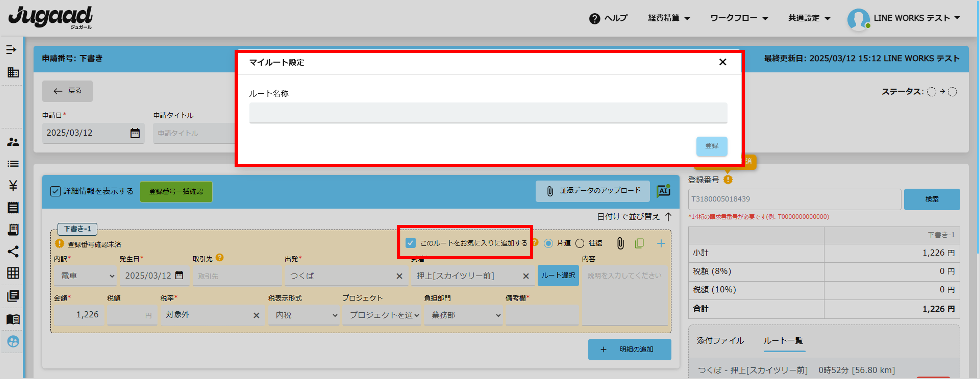
Task: Open the 負担部門 業務部 dropdown
Action: click(463, 315)
